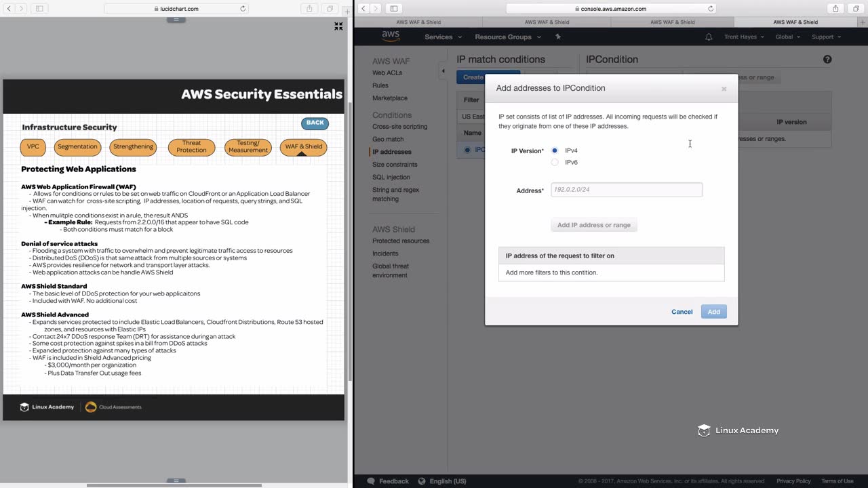The image size is (868, 488).
Task: Close the Add addresses dialog with X
Action: pos(724,89)
